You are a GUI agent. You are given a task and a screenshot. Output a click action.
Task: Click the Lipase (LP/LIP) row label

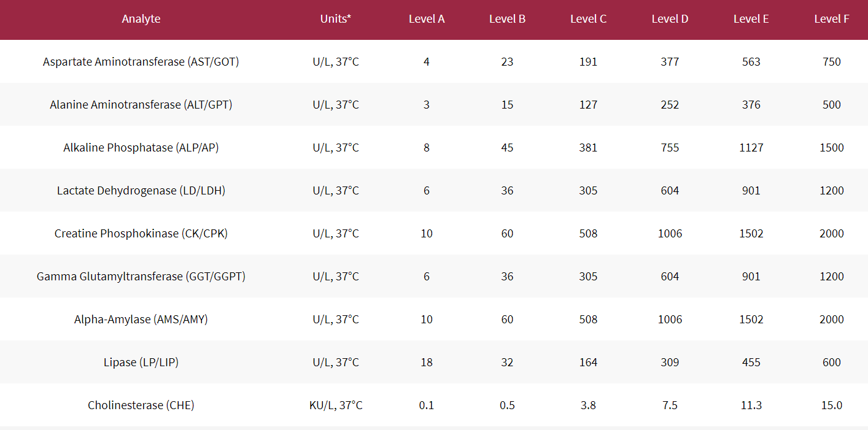tap(141, 363)
